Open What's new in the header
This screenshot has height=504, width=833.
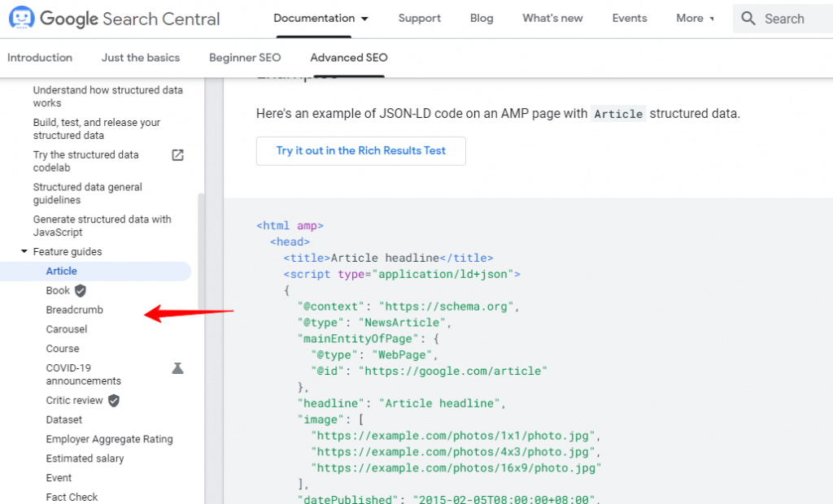[552, 19]
